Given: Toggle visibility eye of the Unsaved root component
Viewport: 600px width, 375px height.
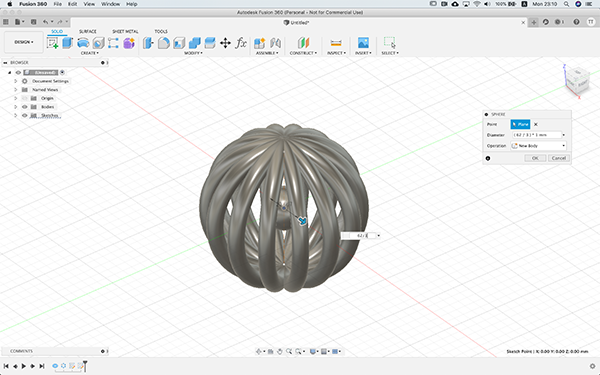Looking at the screenshot, I should [x=18, y=72].
